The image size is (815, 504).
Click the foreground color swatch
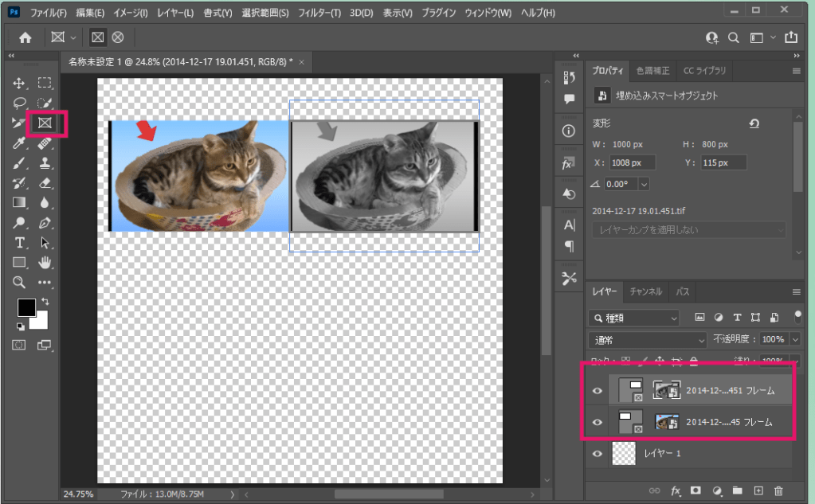[x=26, y=307]
